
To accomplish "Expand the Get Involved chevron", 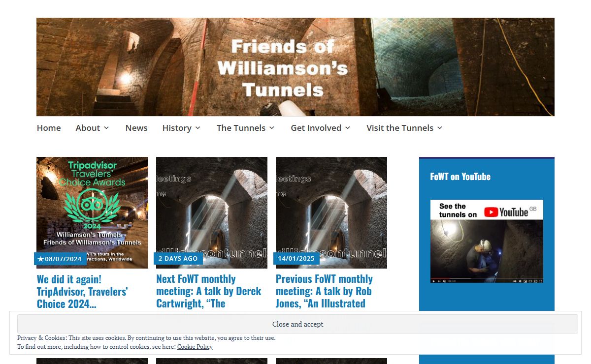I will pyautogui.click(x=347, y=128).
